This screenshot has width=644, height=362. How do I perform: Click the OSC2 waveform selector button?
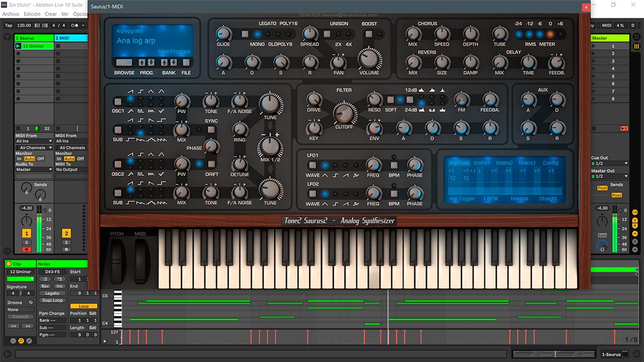(118, 163)
